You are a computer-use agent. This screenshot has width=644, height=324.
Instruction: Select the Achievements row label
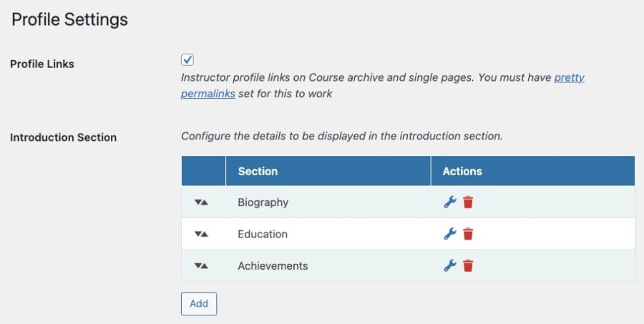click(x=273, y=266)
